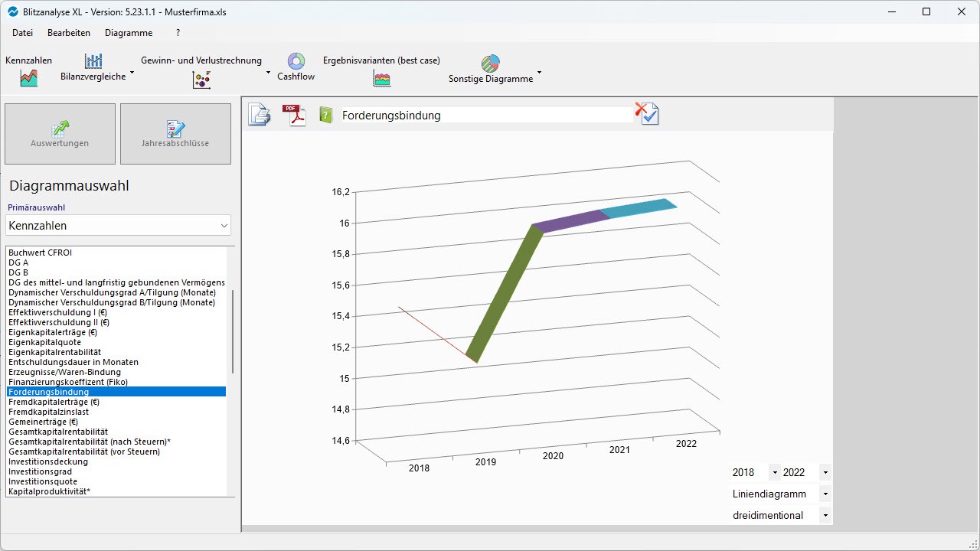Select Finanzierungskoeffizent (Fiko) entry
980x551 pixels.
coord(116,382)
